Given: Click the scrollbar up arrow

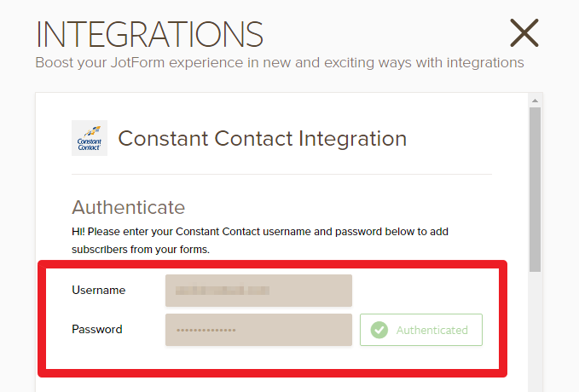Looking at the screenshot, I should point(535,101).
